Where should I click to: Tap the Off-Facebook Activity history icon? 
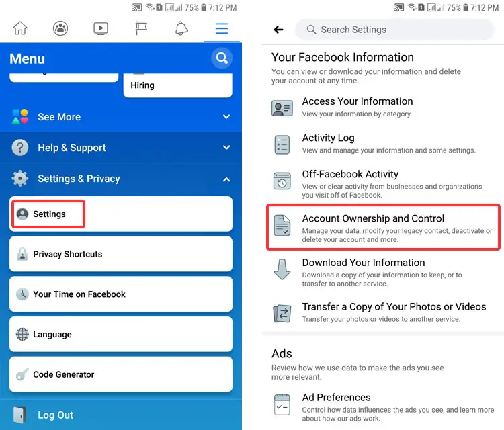[282, 181]
